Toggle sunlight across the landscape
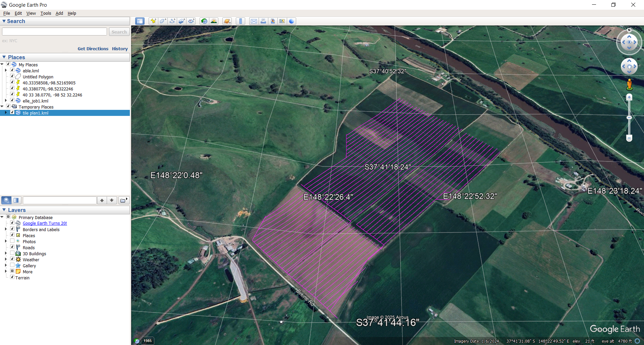This screenshot has height=345, width=644. [214, 21]
